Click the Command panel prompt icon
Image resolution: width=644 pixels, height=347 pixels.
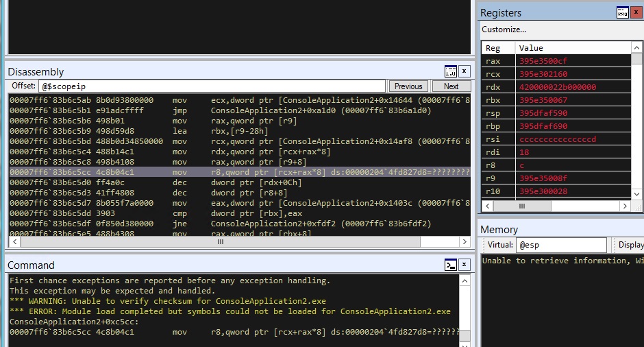tap(451, 265)
